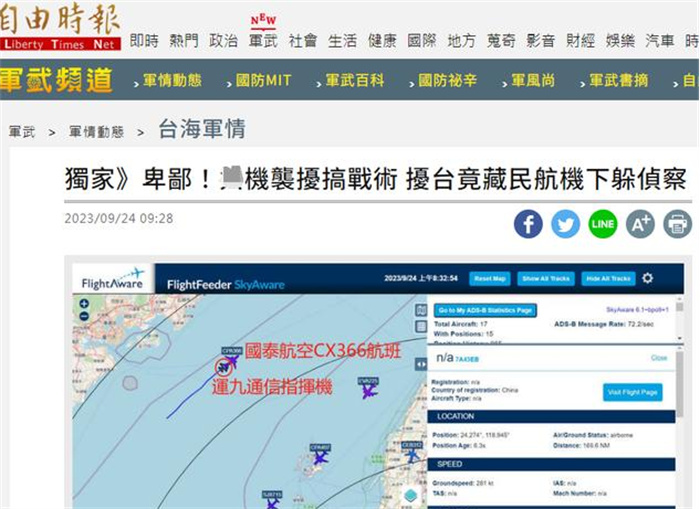Viewport: 700px width, 509px height.
Task: Click the LOCATION section header
Action: coord(551,416)
